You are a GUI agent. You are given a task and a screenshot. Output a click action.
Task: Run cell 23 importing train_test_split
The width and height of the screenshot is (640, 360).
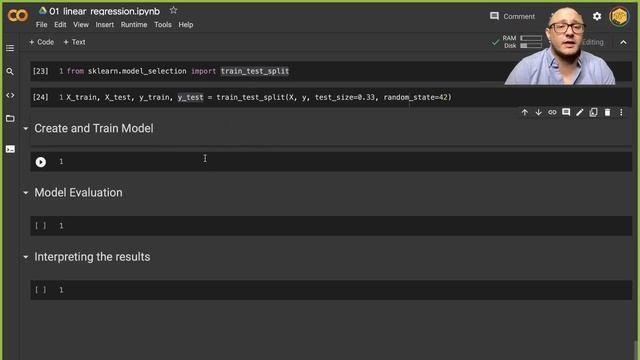(40, 71)
